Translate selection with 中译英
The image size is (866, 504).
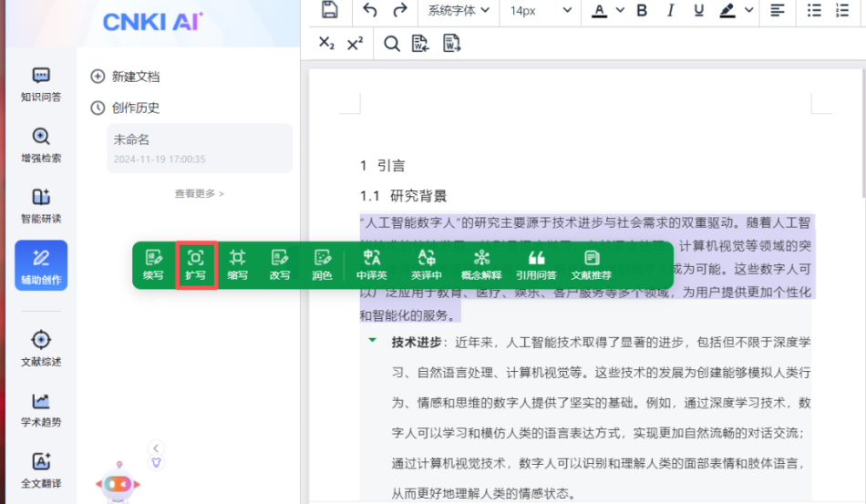pos(371,264)
